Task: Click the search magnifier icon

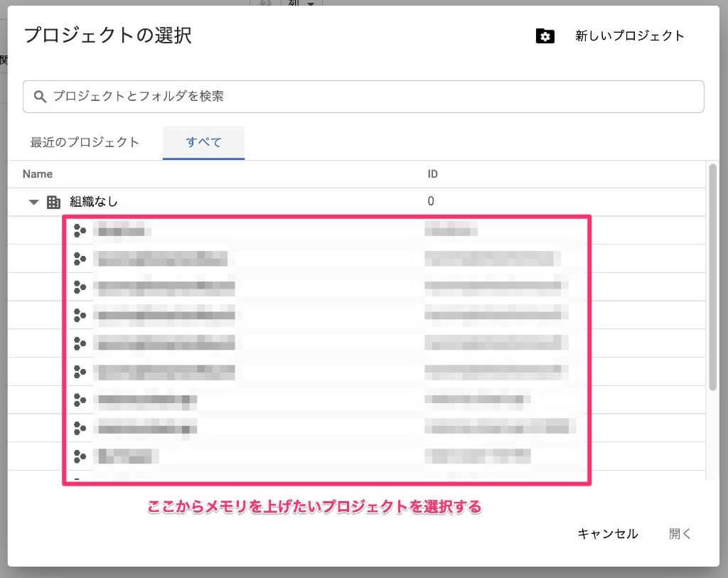Action: click(x=40, y=96)
